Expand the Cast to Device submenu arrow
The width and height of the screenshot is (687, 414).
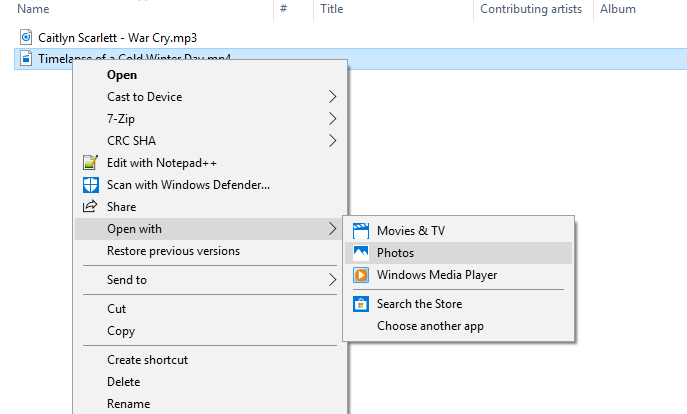pyautogui.click(x=333, y=97)
